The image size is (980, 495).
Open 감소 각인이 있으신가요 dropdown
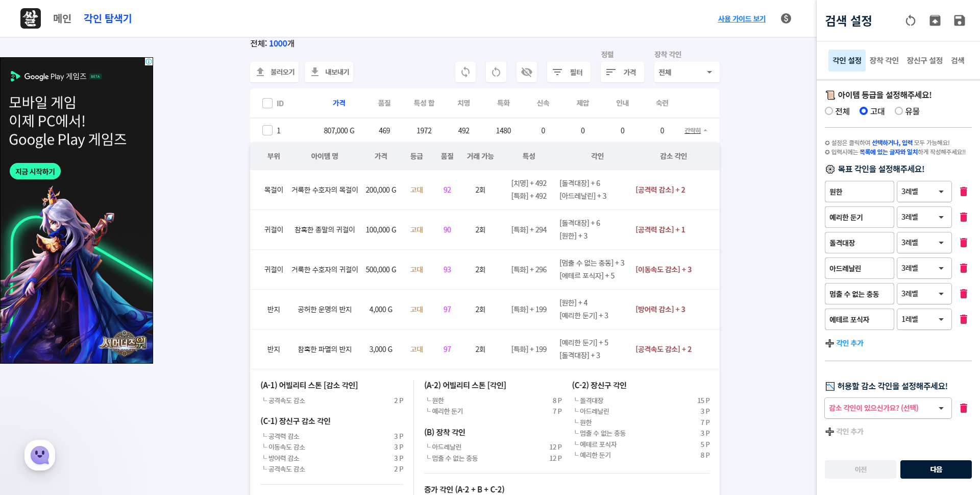(888, 408)
